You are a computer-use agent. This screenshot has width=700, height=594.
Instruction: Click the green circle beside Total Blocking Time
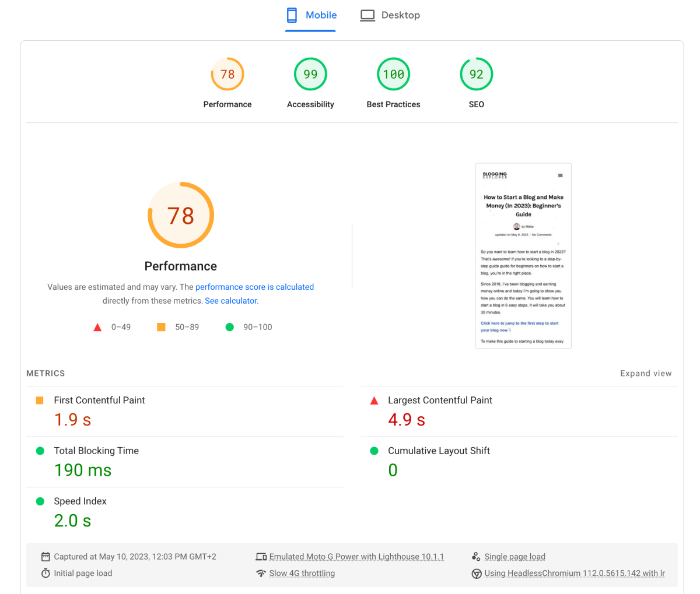coord(40,451)
